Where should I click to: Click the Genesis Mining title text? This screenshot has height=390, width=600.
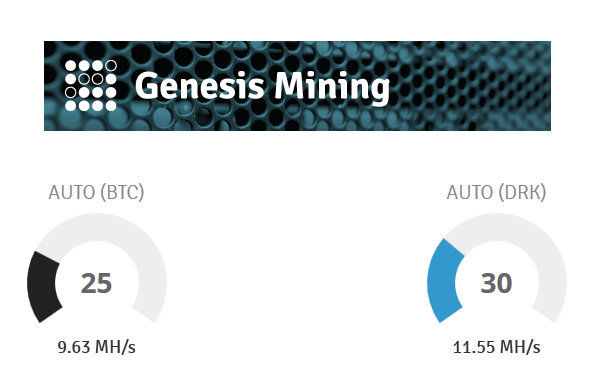pos(262,86)
